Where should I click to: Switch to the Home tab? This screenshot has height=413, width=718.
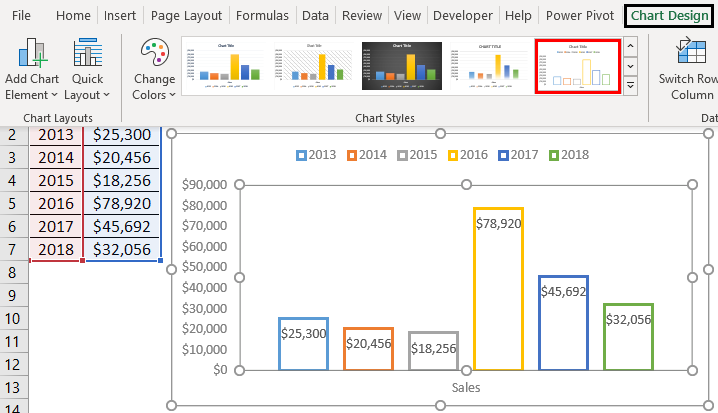pos(73,16)
